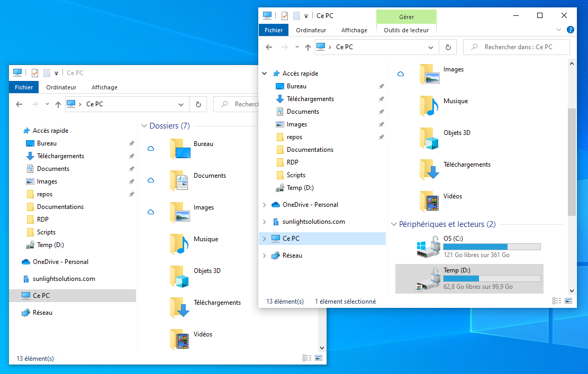The width and height of the screenshot is (588, 374).
Task: Click the blue help question mark icon
Action: point(570,30)
